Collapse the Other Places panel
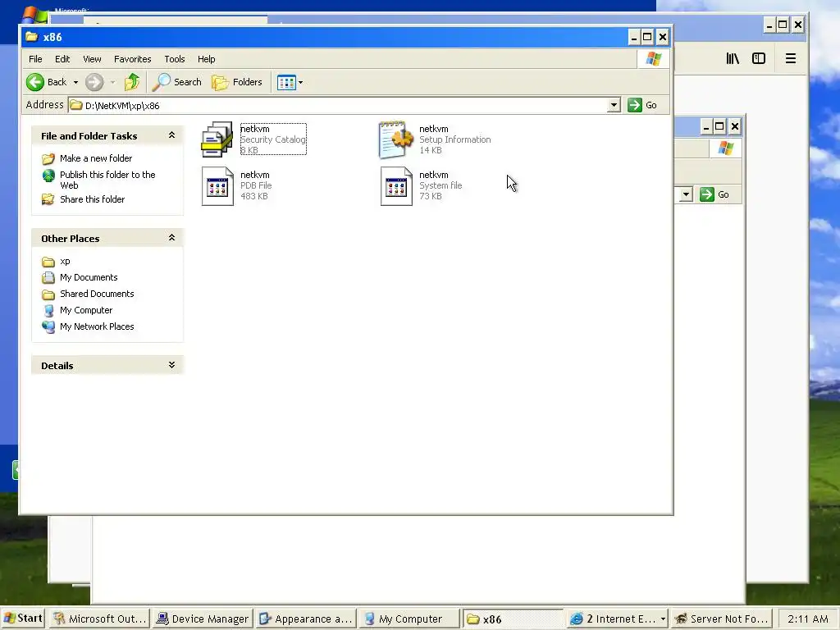The height and width of the screenshot is (630, 840). 171,238
